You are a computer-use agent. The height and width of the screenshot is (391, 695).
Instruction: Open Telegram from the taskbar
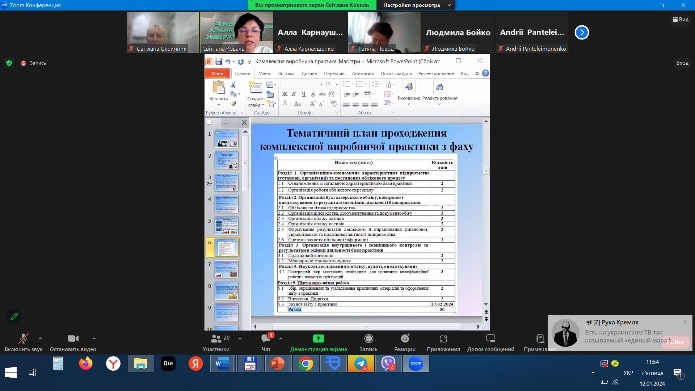pyautogui.click(x=361, y=364)
